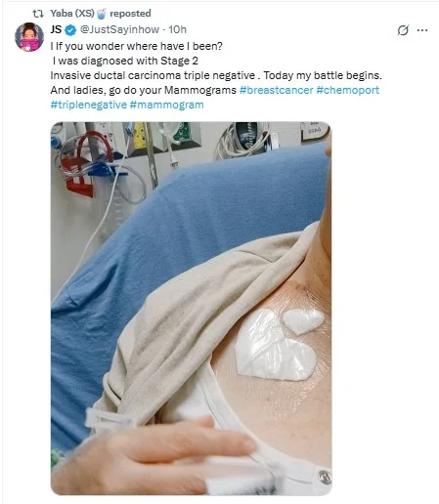Click the 10h timestamp
Image resolution: width=439 pixels, height=504 pixels.
[177, 29]
